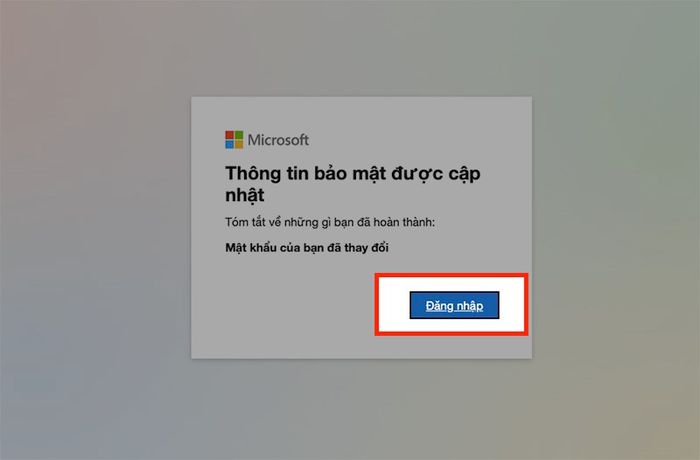Screen dimensions: 700x460
Task: Click the red square of Microsoft logo
Action: (229, 135)
